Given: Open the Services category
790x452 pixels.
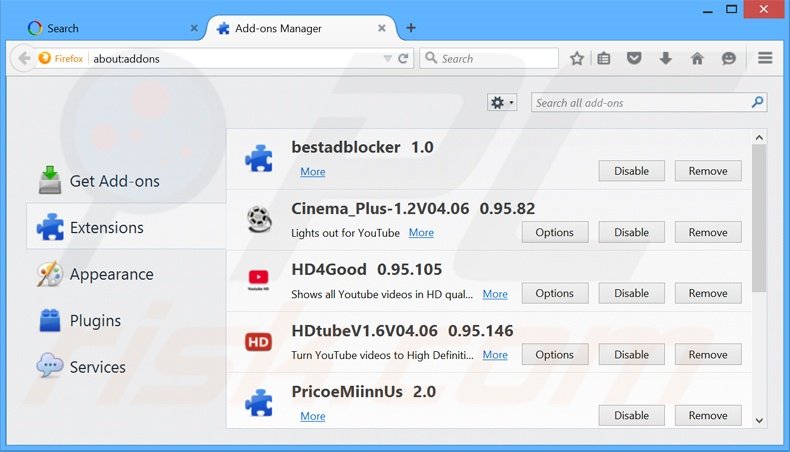Looking at the screenshot, I should coord(126,367).
